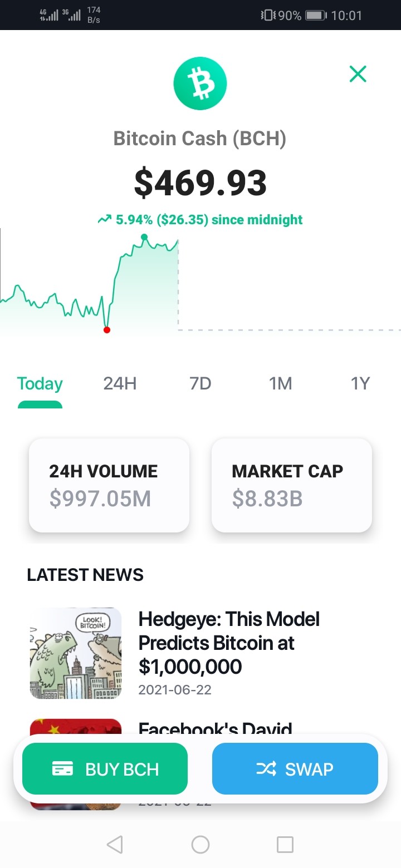Open the Market Cap card

point(292,485)
